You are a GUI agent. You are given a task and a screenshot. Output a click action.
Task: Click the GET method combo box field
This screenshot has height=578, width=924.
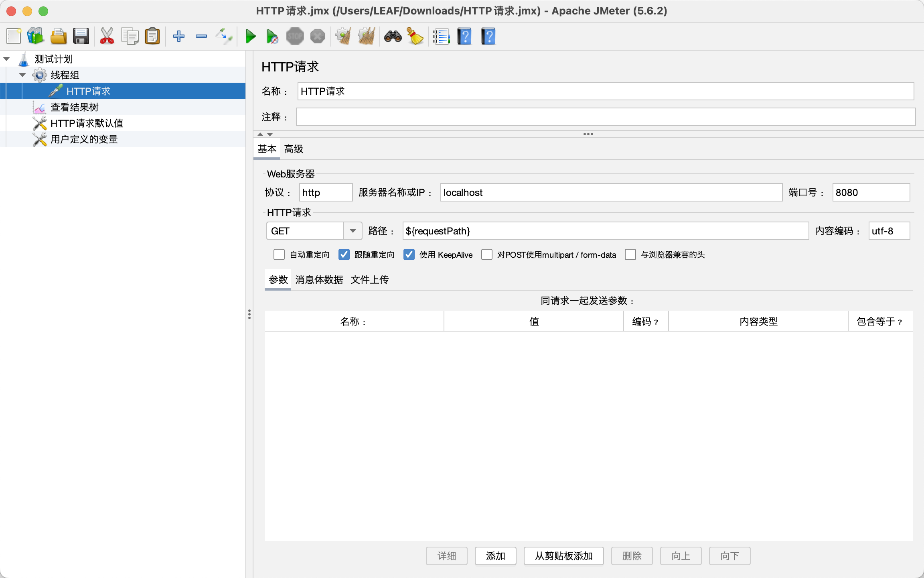pyautogui.click(x=305, y=231)
